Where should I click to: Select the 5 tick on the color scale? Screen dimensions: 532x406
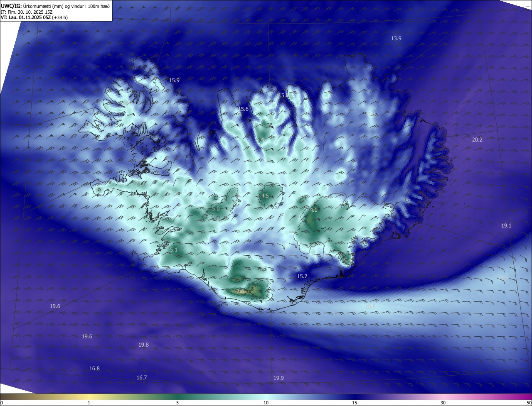tap(177, 403)
